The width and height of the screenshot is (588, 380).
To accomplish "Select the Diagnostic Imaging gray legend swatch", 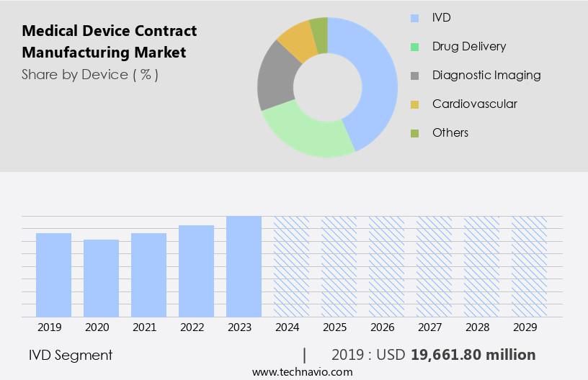I will click(414, 76).
